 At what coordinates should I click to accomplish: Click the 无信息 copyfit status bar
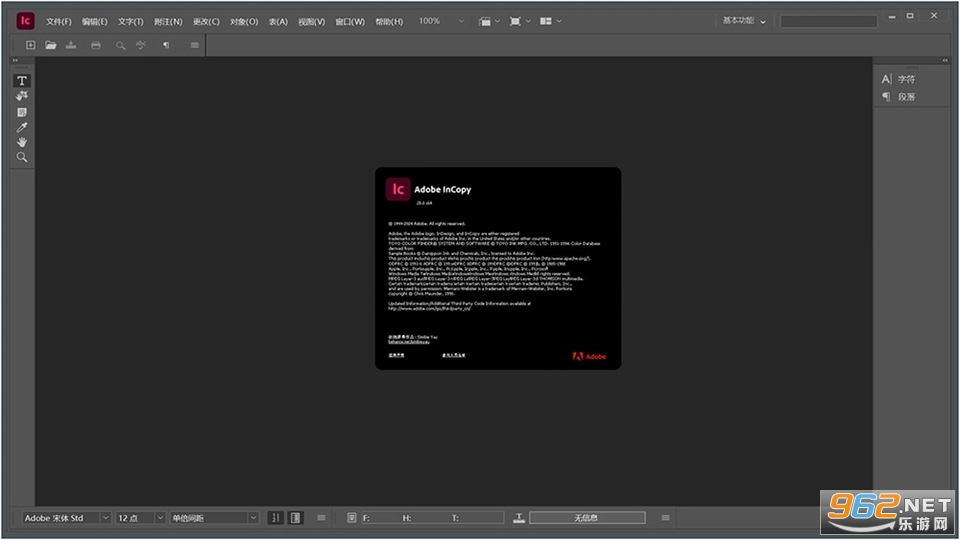587,518
